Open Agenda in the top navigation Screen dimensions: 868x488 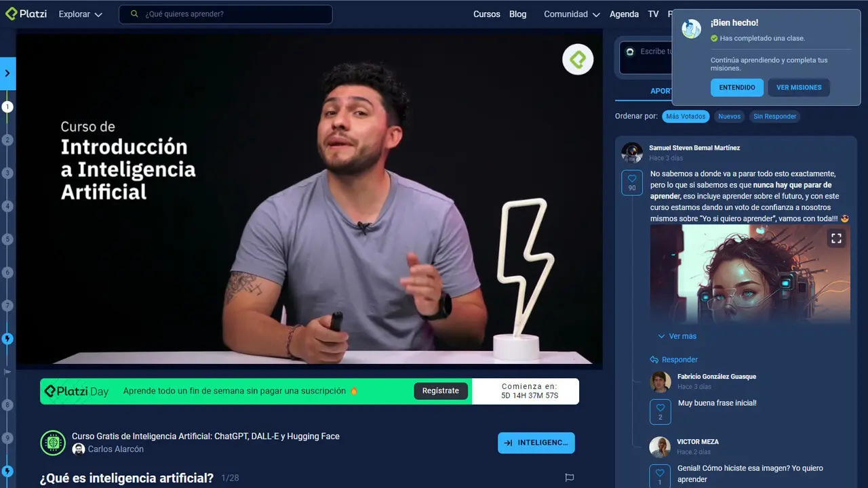click(624, 14)
